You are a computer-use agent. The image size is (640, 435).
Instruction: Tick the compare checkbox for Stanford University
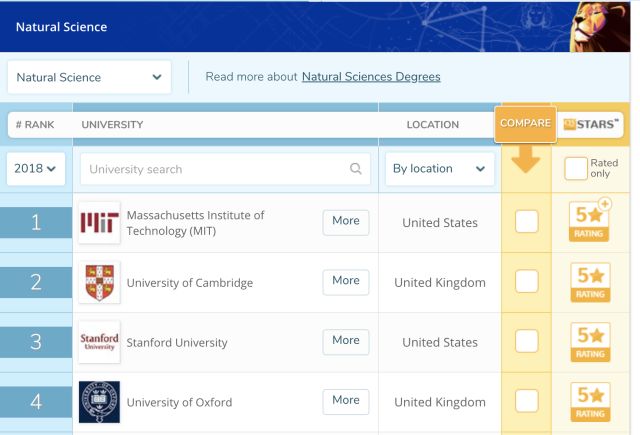(526, 342)
